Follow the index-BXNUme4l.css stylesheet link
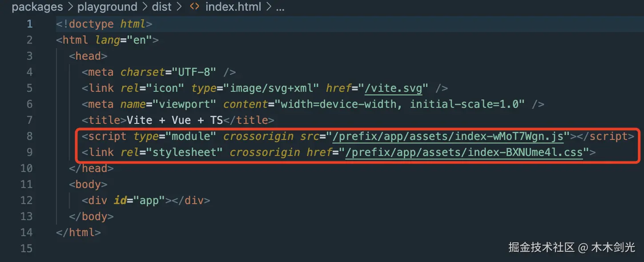Viewport: 644px width, 262px height. pos(464,152)
